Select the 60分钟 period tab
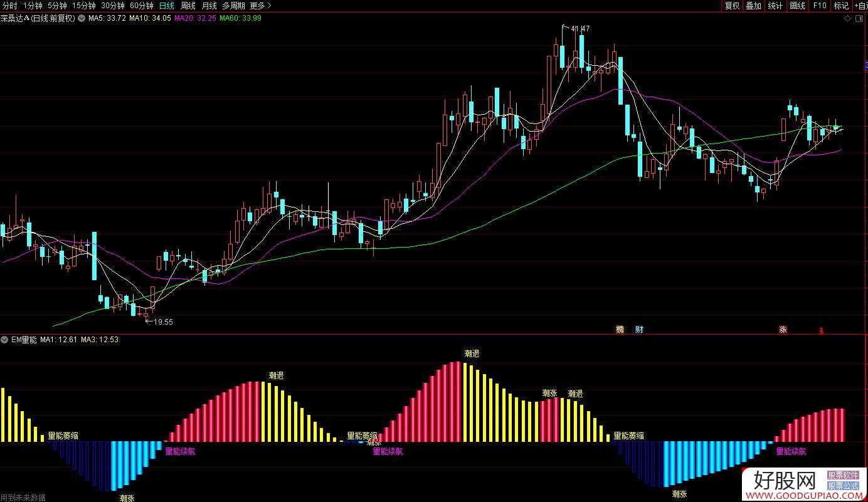Screen dimensions: 868x502 (142, 6)
